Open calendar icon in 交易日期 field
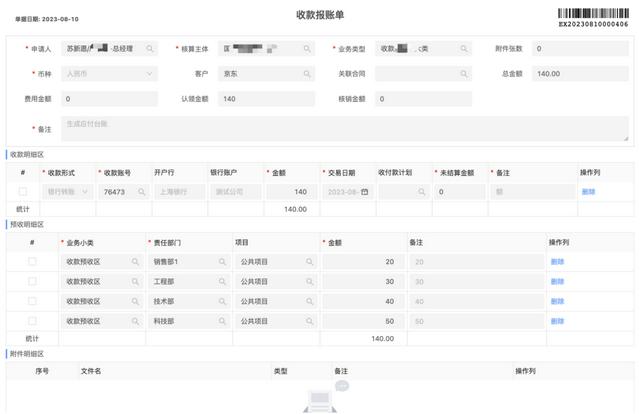The image size is (640, 414). [364, 191]
